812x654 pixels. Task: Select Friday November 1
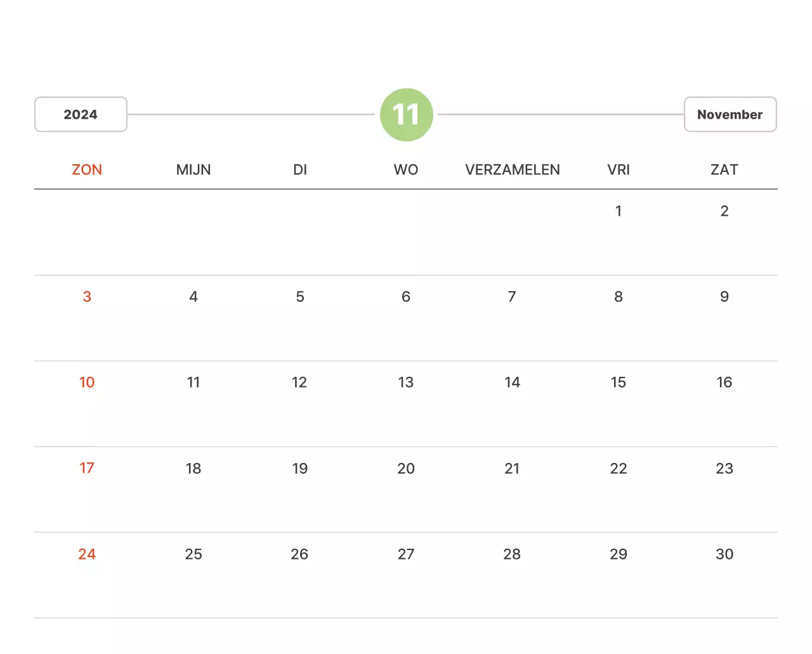pos(619,211)
